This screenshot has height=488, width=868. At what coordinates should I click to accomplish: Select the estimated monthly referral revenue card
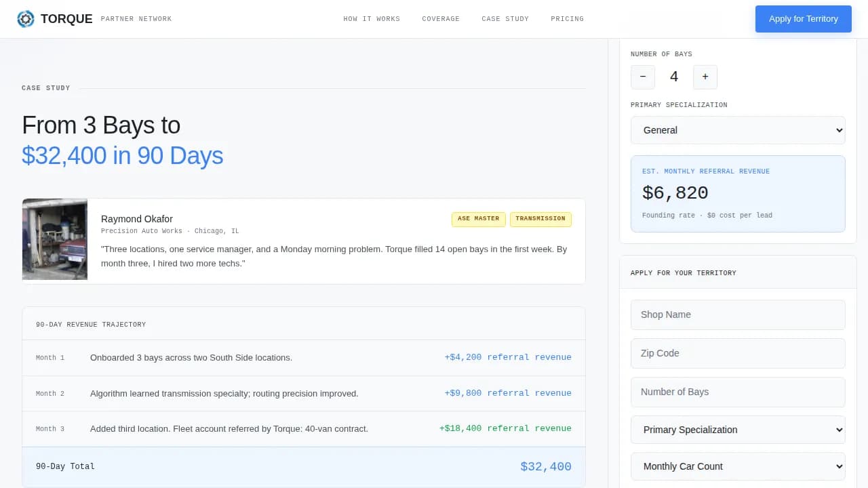click(738, 193)
